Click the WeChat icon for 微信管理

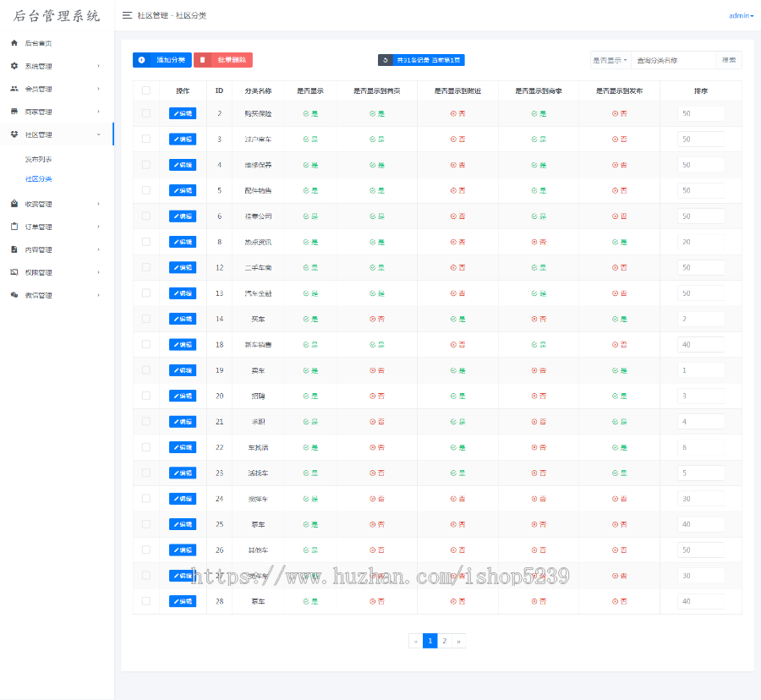[x=14, y=295]
